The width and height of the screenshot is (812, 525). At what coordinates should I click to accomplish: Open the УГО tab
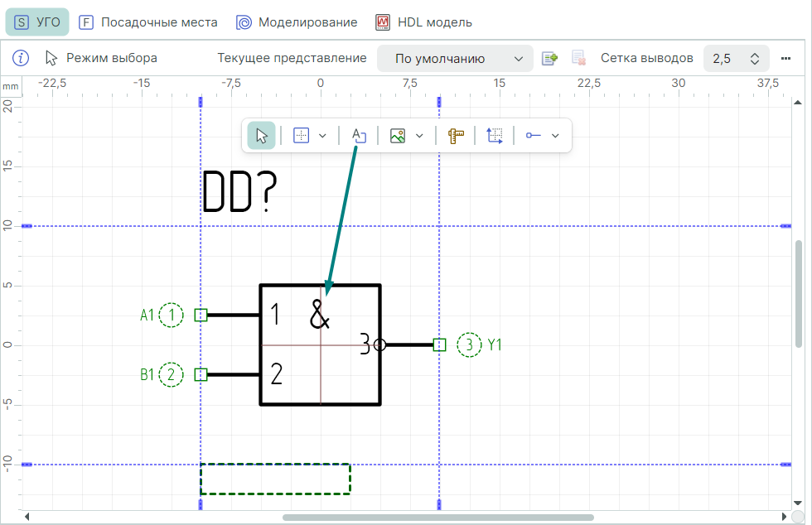[x=37, y=22]
